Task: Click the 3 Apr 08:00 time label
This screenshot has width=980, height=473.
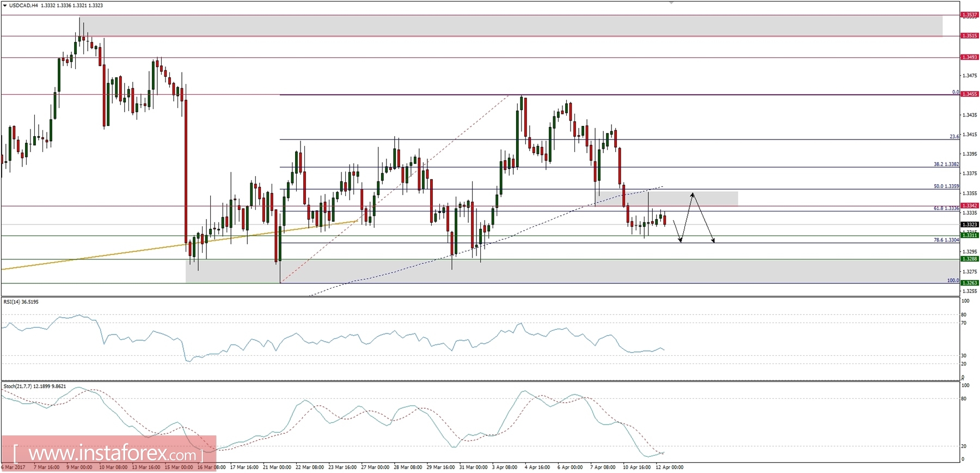Action: 505,468
